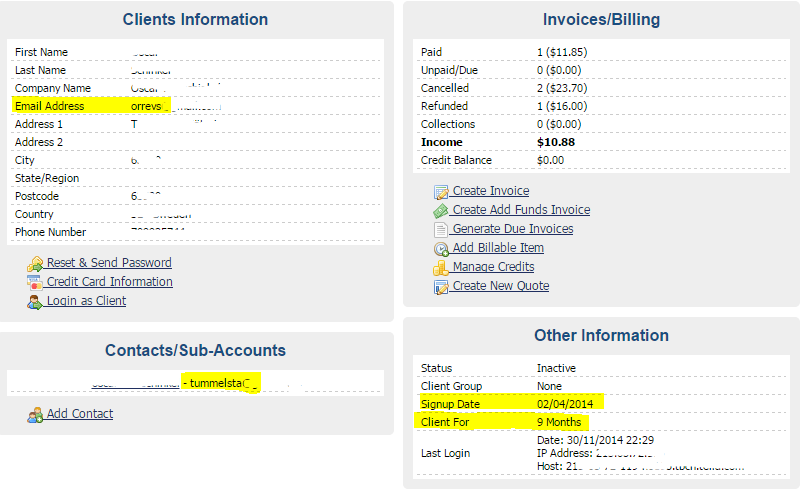803x500 pixels.
Task: Click the Create Invoice notepad icon
Action: 441,193
